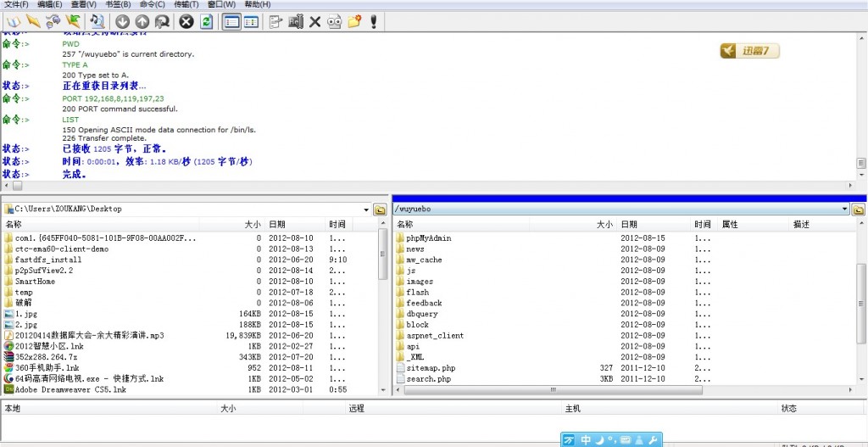Open the Site Manager book icon
The image size is (868, 447).
[12, 21]
